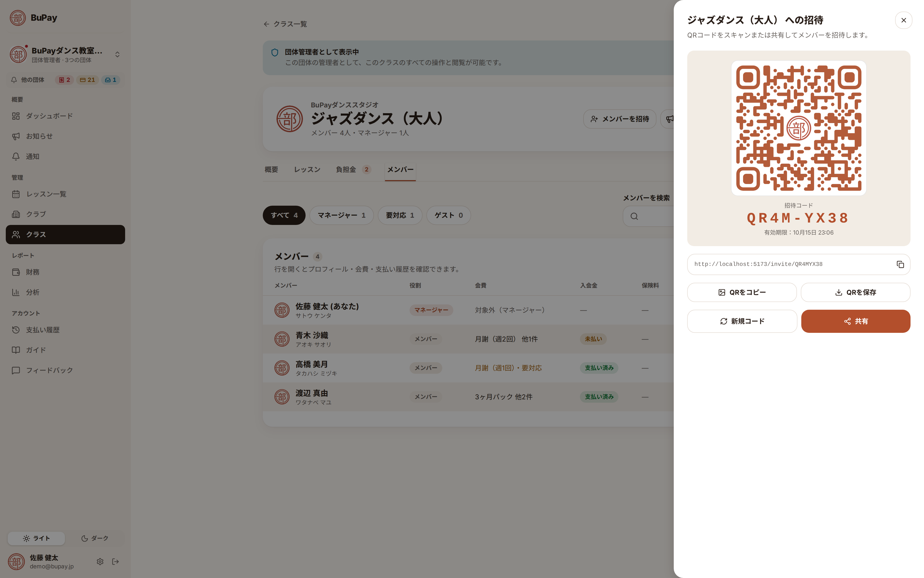Open the ガイド guide page
The height and width of the screenshot is (578, 924).
65,350
